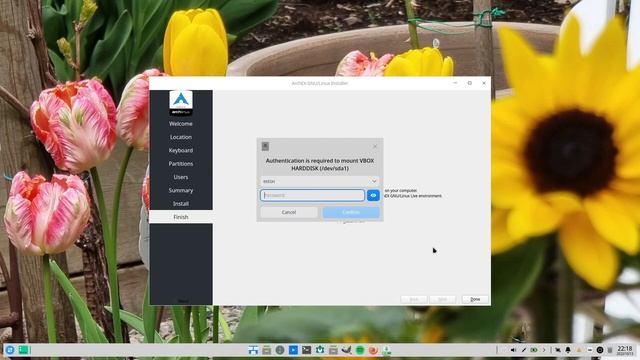The height and width of the screenshot is (360, 640).
Task: Toggle password visibility with the eye button
Action: click(x=373, y=196)
